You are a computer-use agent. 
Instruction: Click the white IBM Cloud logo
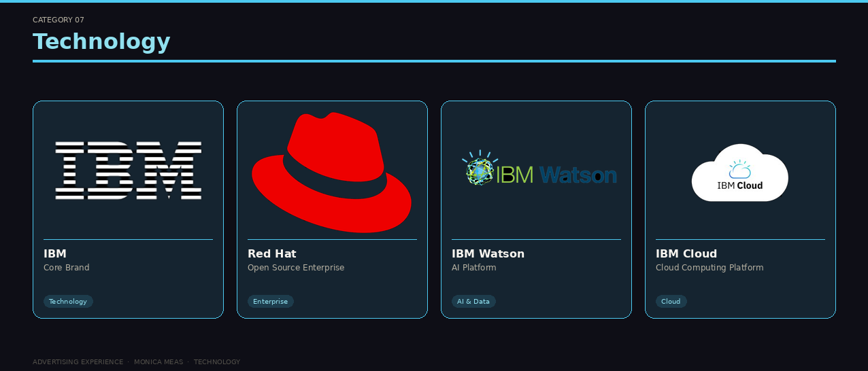740,173
